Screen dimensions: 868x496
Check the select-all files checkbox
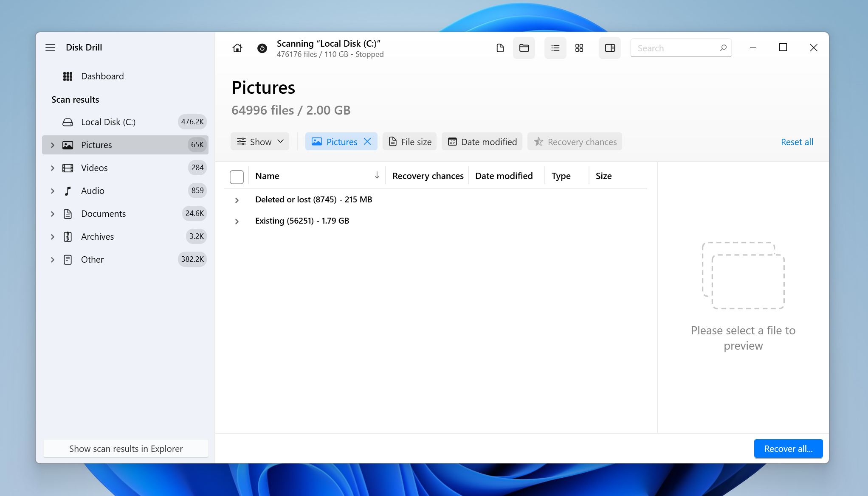(x=237, y=176)
